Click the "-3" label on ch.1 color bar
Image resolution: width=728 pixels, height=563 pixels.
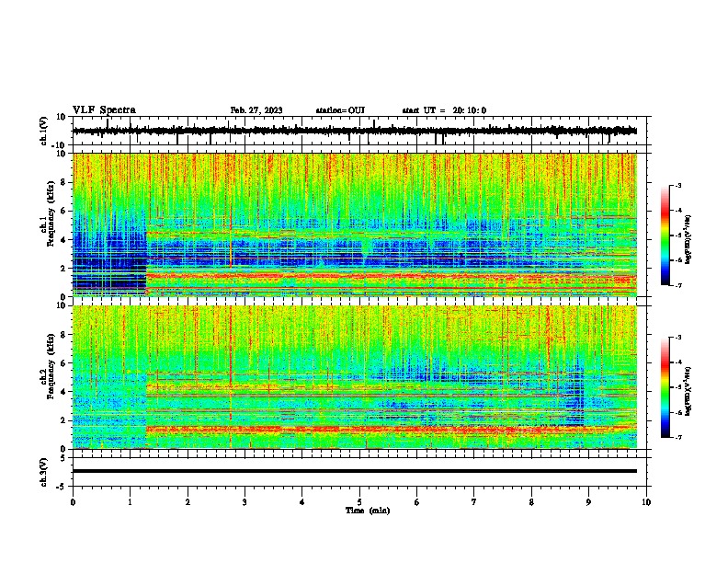click(x=678, y=185)
